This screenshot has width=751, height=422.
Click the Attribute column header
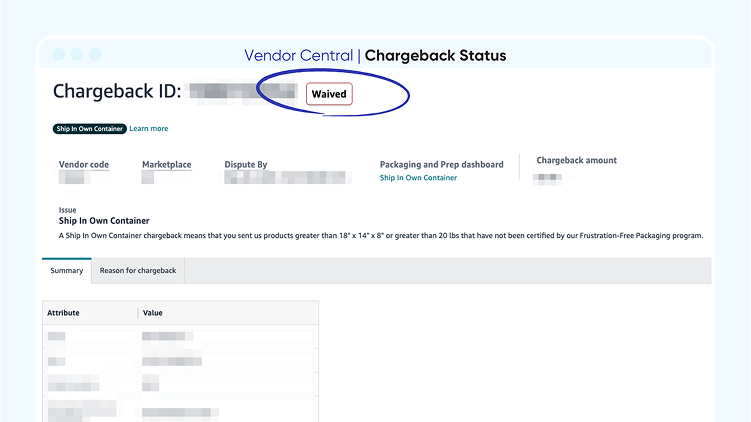coord(63,313)
